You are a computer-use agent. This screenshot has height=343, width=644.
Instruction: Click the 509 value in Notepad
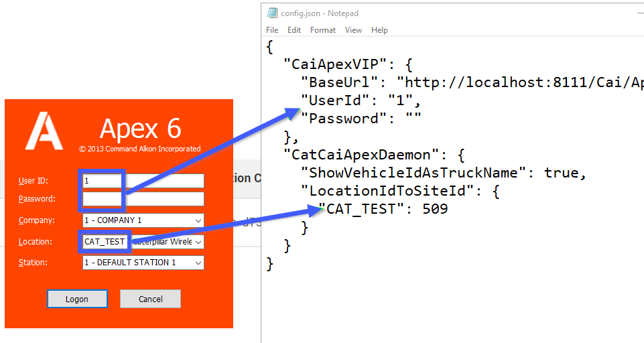tap(435, 209)
